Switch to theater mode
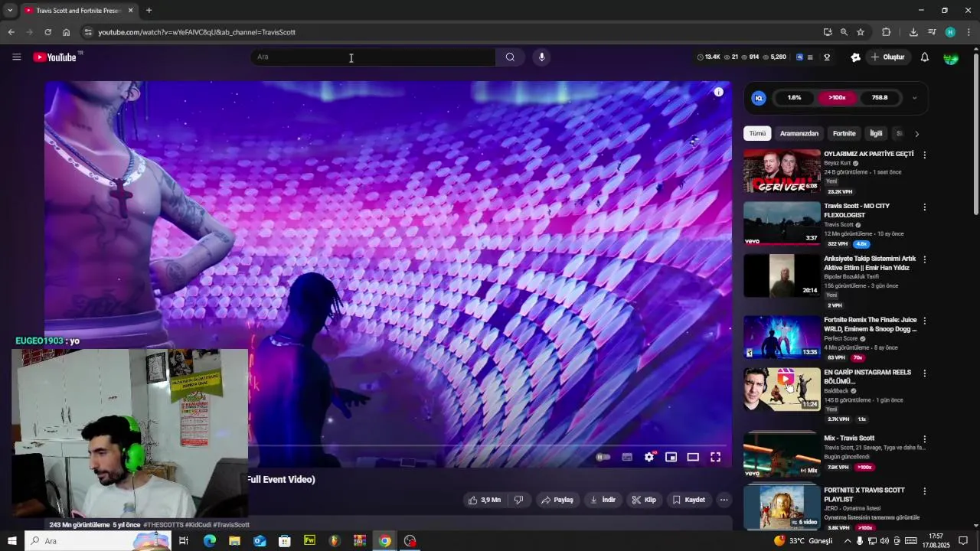Image resolution: width=980 pixels, height=551 pixels. click(693, 457)
